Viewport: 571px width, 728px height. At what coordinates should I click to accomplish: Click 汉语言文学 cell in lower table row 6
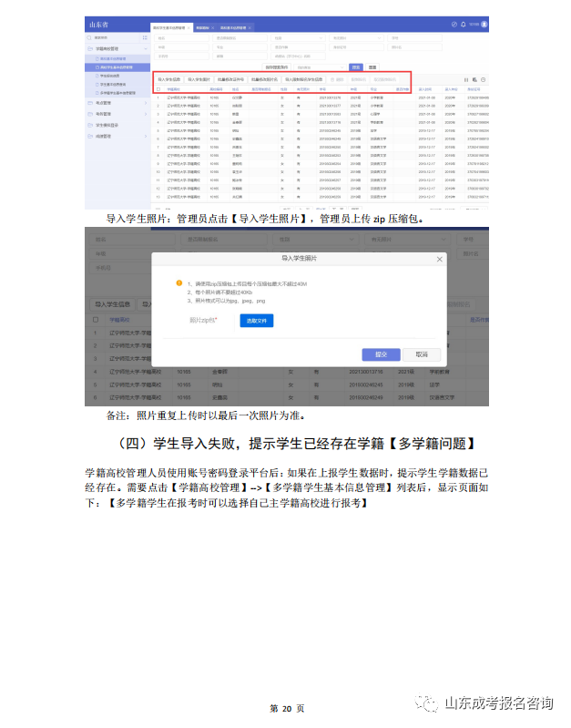point(442,398)
